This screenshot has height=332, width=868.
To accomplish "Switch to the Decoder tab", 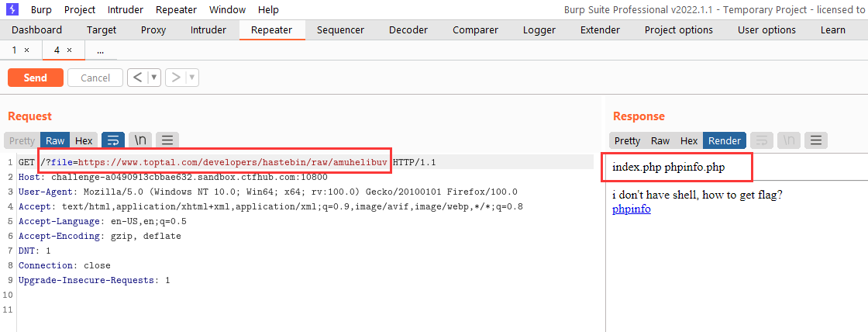I will click(408, 30).
